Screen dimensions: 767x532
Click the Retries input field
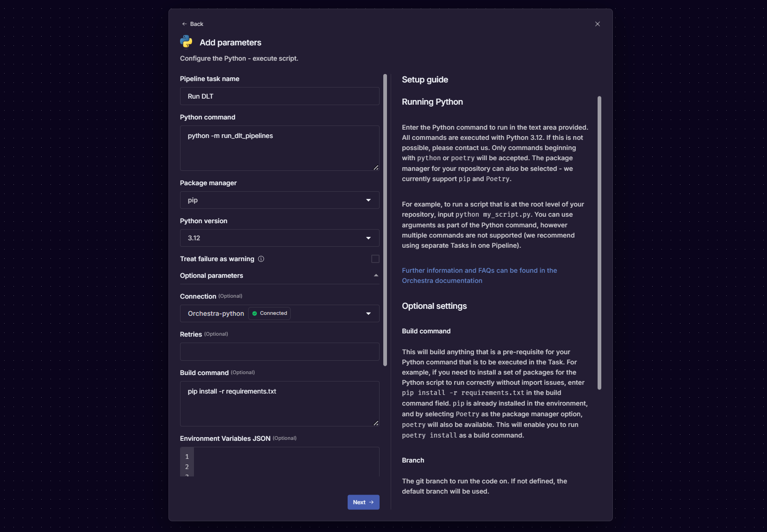click(x=280, y=352)
